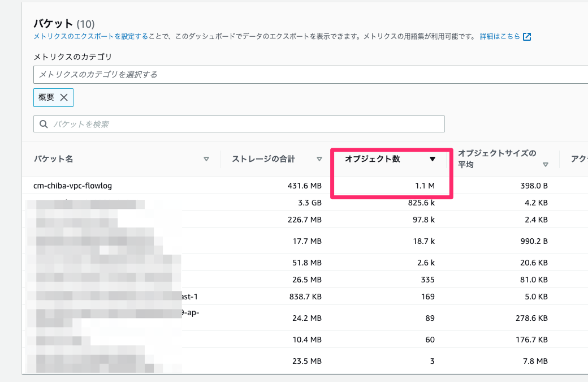Viewport: 588px width, 382px height.
Task: Click the magnifier icon in the bucket search box
Action: [44, 124]
